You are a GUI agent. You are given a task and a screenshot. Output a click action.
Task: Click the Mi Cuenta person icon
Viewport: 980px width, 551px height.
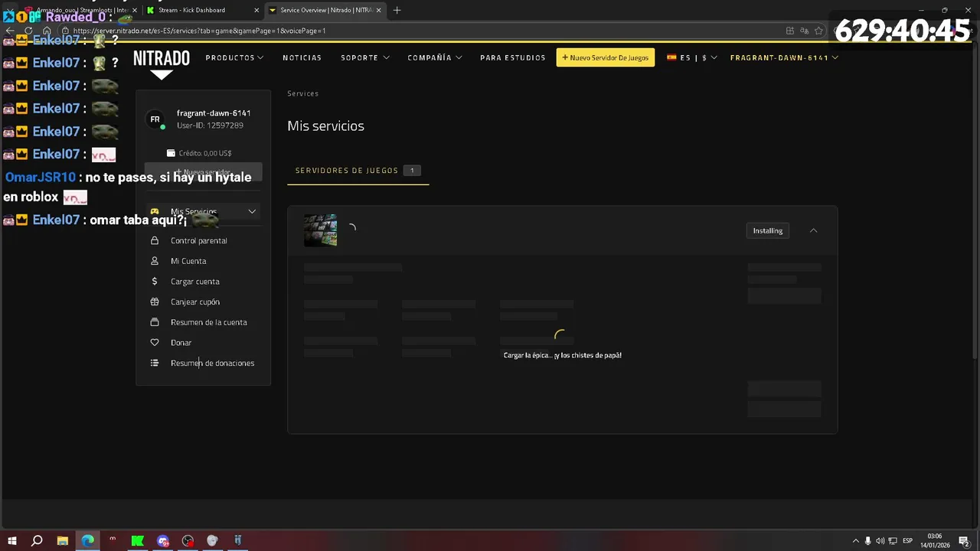pos(155,261)
